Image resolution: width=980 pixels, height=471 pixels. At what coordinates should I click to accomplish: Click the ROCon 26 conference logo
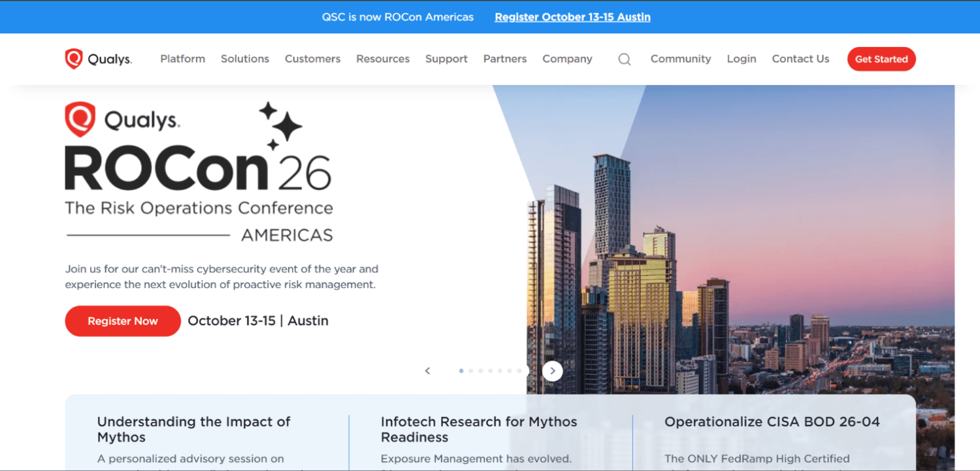point(199,172)
